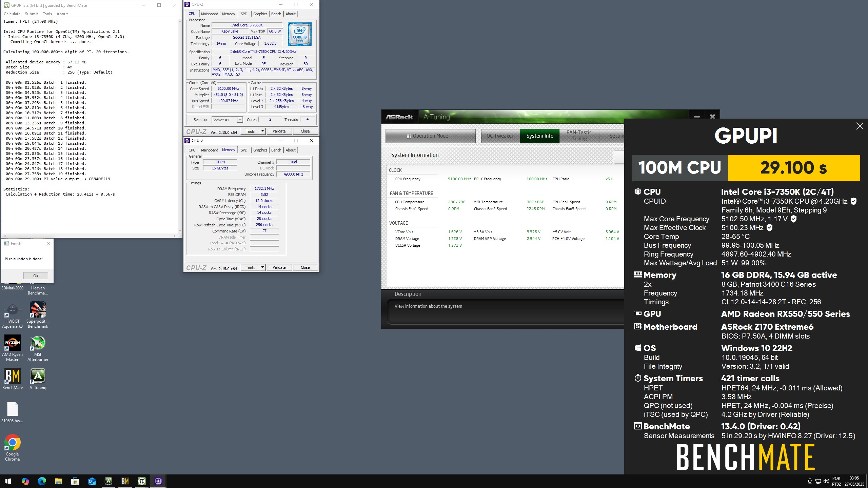The height and width of the screenshot is (488, 868).
Task: Switch to Graphics tab in top CPU-Z
Action: click(260, 14)
